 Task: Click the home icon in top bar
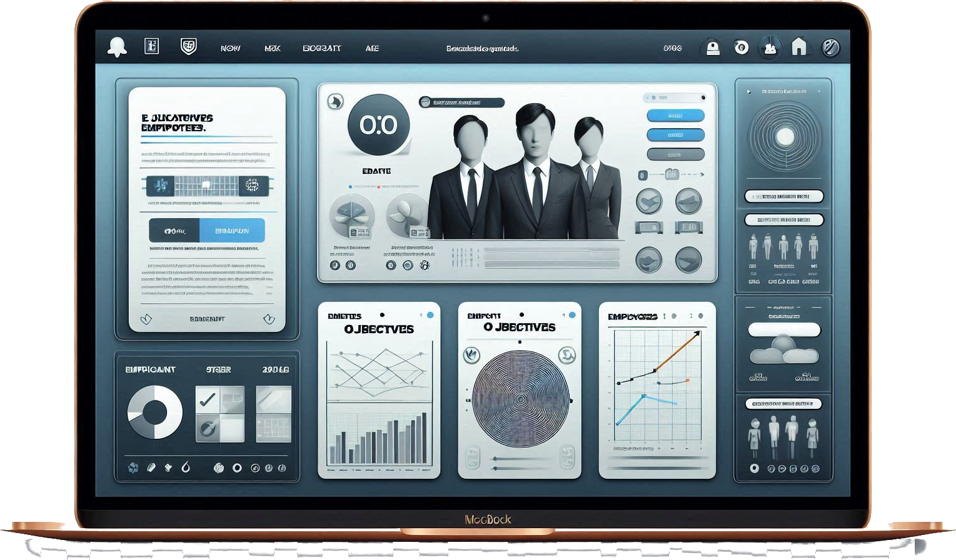[x=798, y=47]
